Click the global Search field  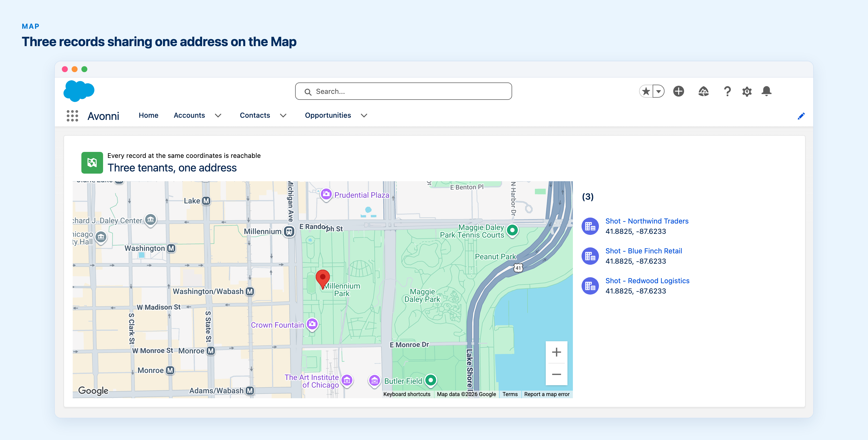tap(403, 91)
